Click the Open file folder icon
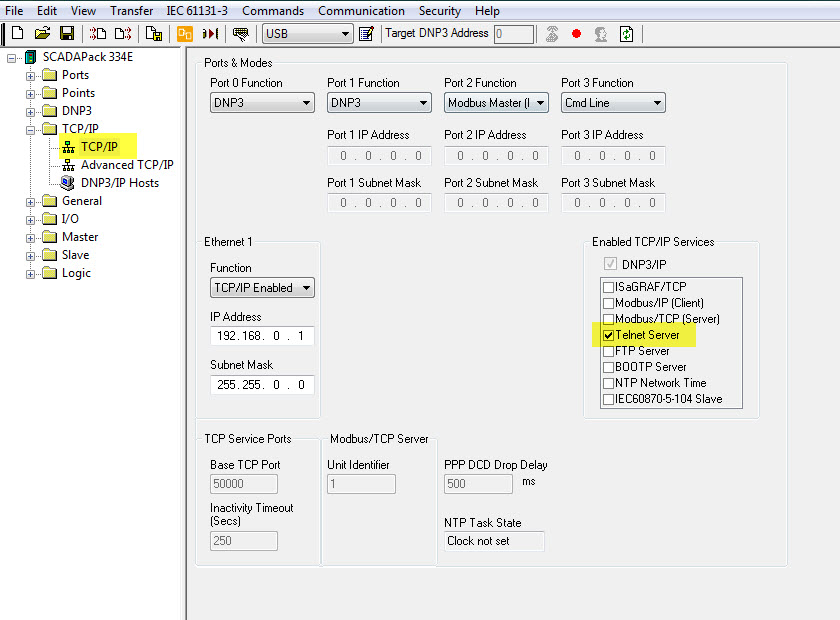Screen dimensions: 840x620 42,33
